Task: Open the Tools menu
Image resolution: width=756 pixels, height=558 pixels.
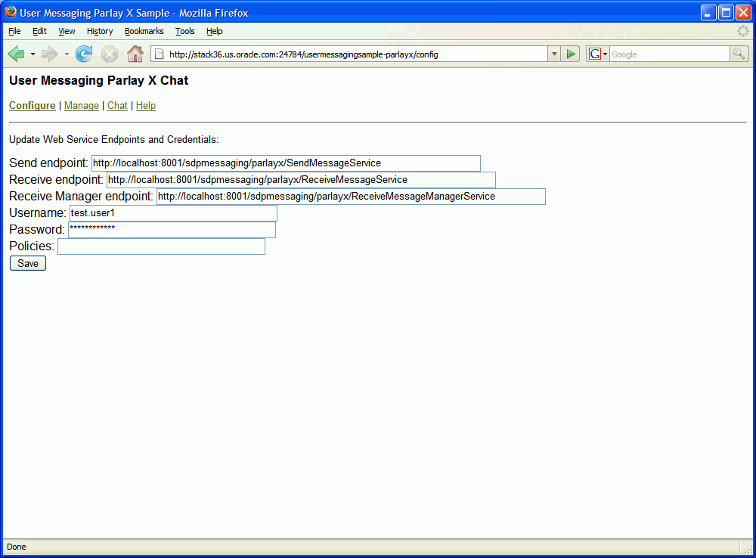Action: point(185,31)
